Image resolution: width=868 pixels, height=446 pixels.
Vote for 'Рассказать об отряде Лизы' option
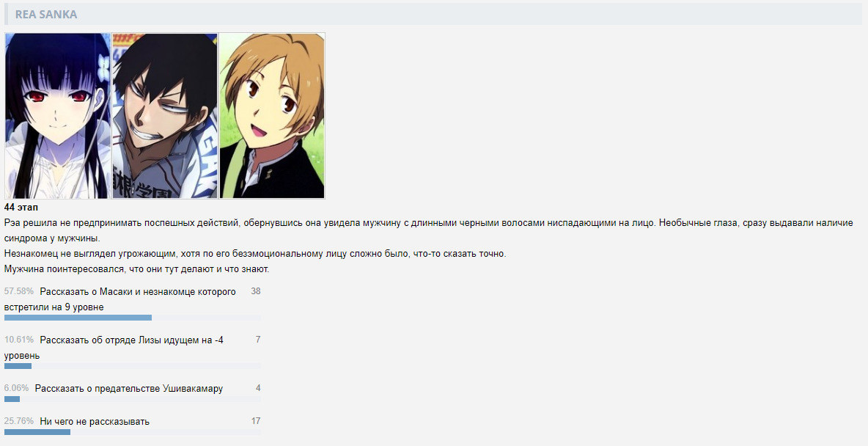pos(114,348)
